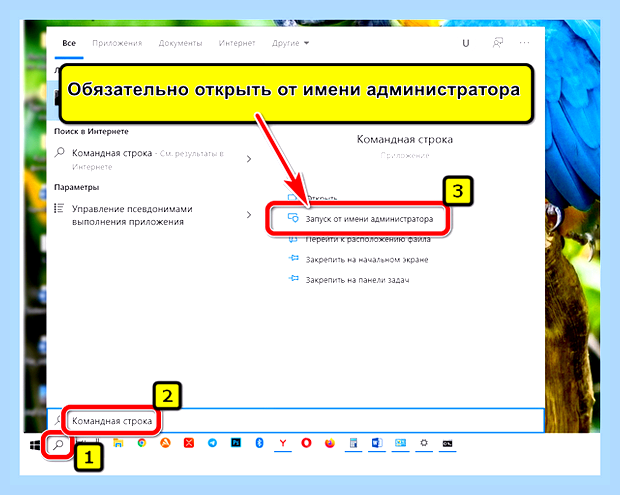Screen dimensions: 620x495
Task: Expand arrow next to Командная строка web result
Action: (249, 159)
